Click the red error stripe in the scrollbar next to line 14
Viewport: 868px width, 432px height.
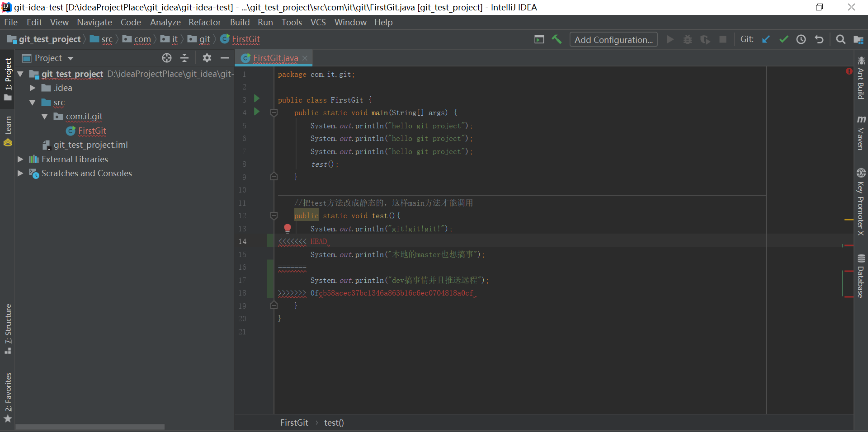click(849, 245)
